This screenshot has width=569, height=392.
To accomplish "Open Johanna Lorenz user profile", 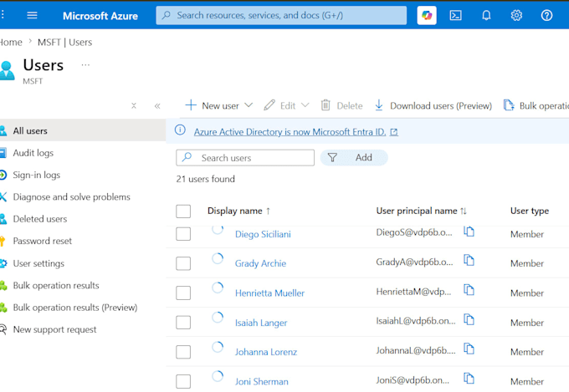I will [x=265, y=352].
